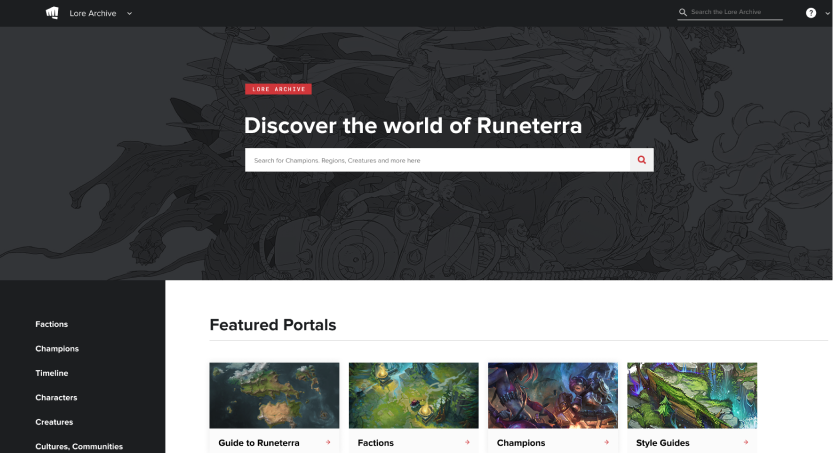Open Champions in the sidebar
This screenshot has height=453, width=833.
[x=57, y=348]
